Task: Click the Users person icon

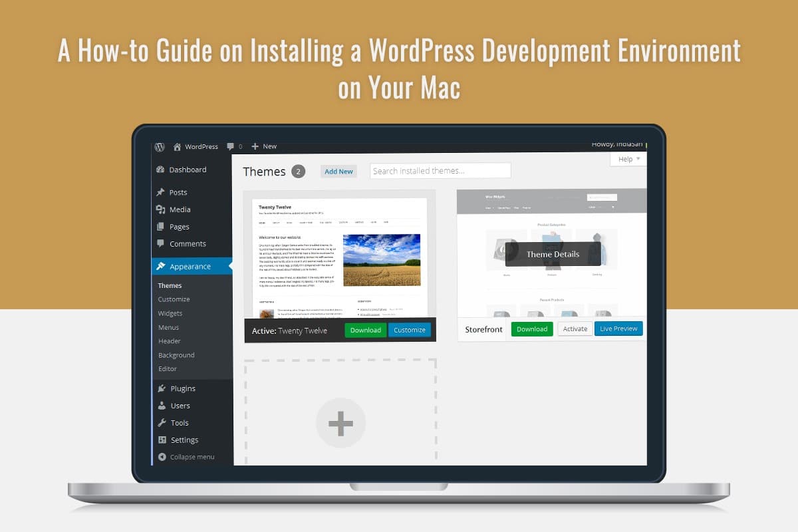Action: pos(162,406)
